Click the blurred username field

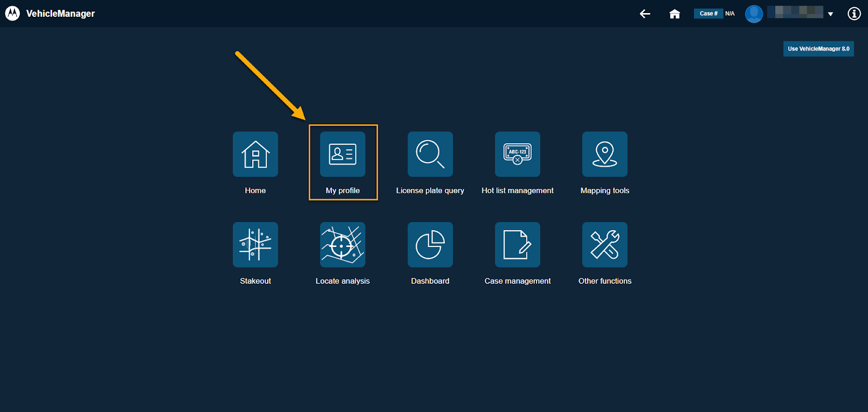(795, 12)
